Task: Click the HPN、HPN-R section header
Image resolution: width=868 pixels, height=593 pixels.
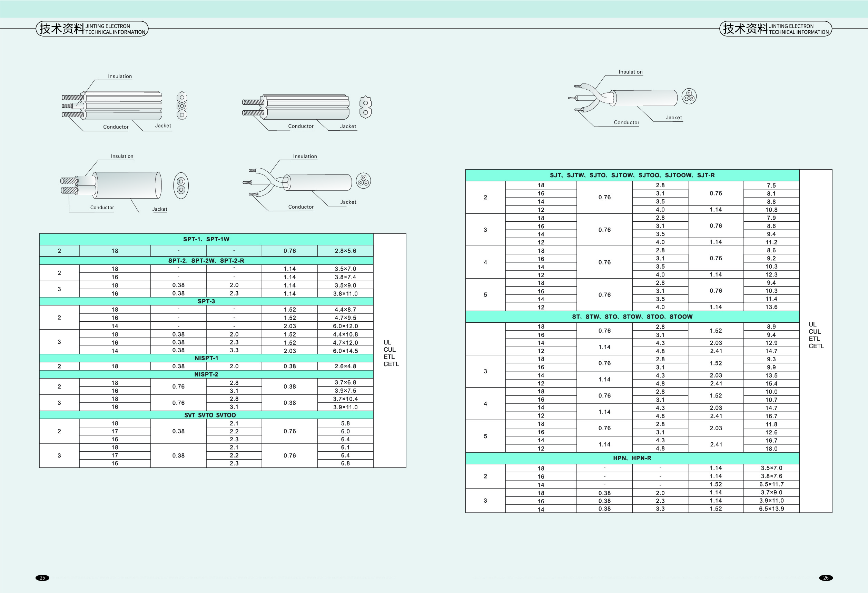Action: 632,458
